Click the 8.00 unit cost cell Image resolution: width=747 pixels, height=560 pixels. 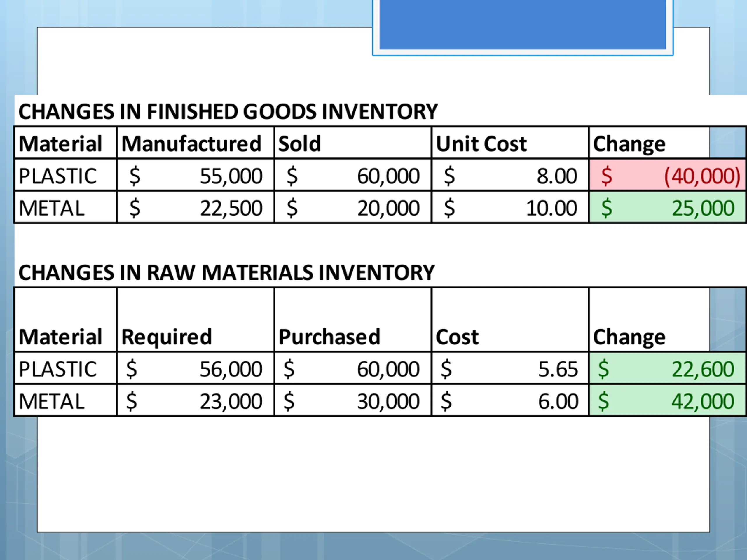tap(510, 176)
